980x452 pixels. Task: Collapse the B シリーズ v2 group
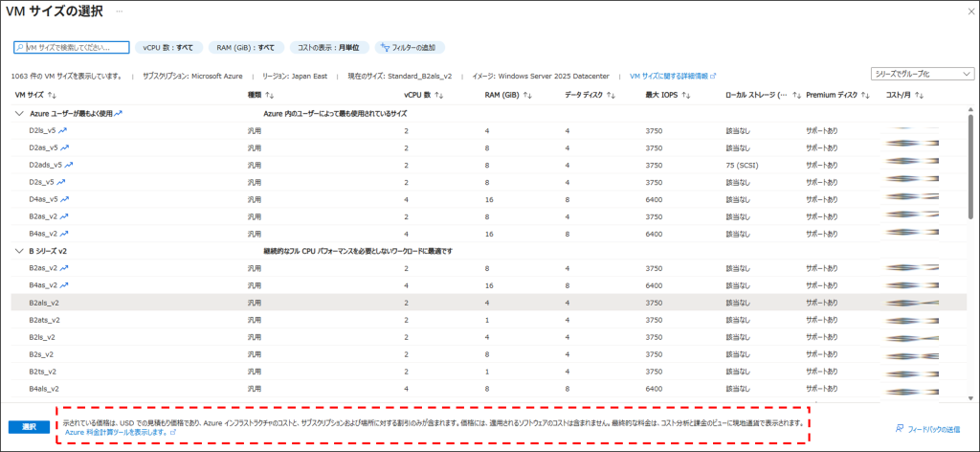pos(21,251)
